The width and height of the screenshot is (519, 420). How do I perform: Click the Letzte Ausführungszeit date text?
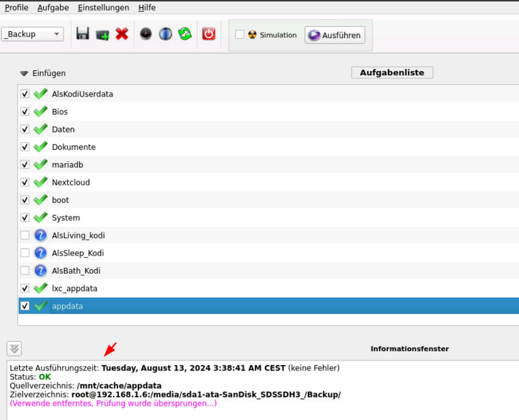tap(193, 368)
